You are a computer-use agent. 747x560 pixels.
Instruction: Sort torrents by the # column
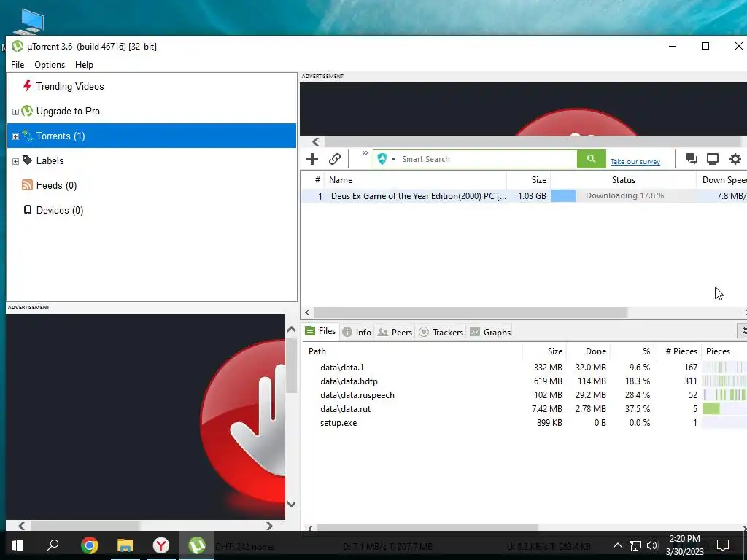click(312, 180)
